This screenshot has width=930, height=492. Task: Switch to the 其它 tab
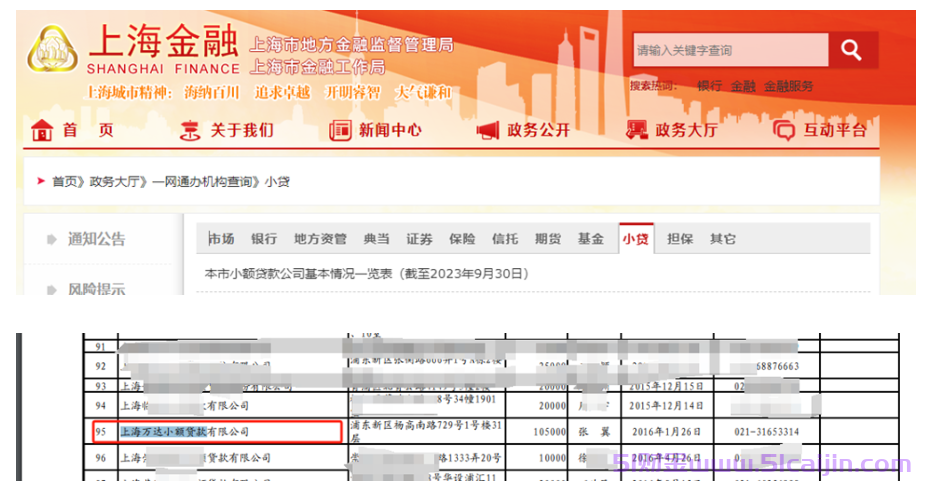[x=723, y=239]
